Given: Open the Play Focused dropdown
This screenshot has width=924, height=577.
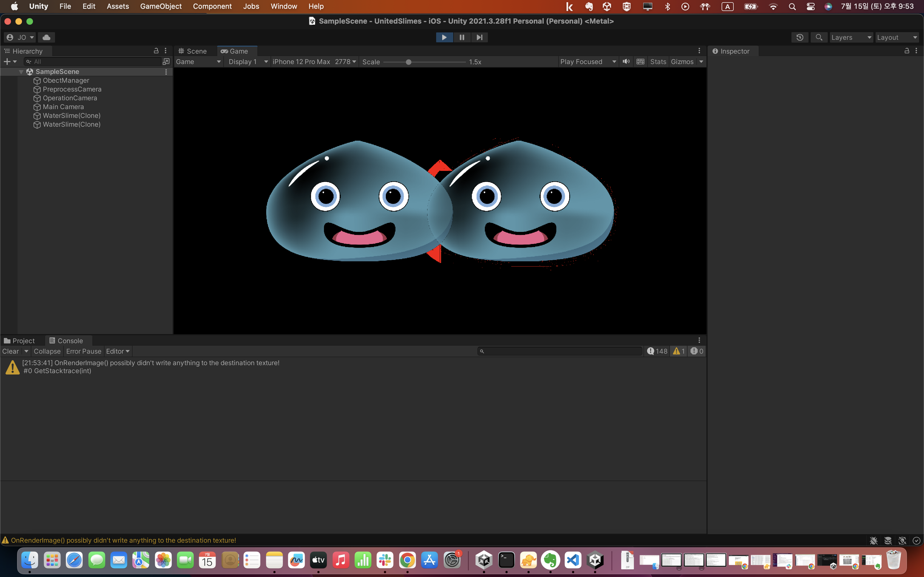Looking at the screenshot, I should 588,62.
